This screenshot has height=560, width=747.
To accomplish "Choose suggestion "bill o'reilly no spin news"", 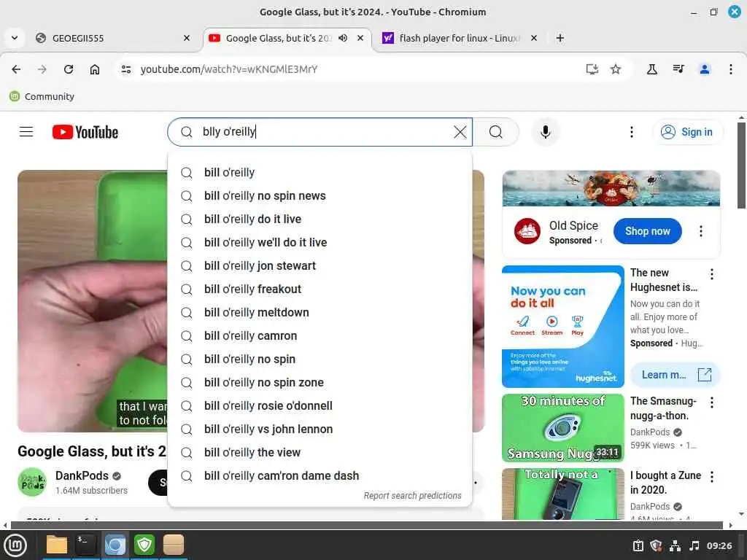I will 320,195.
